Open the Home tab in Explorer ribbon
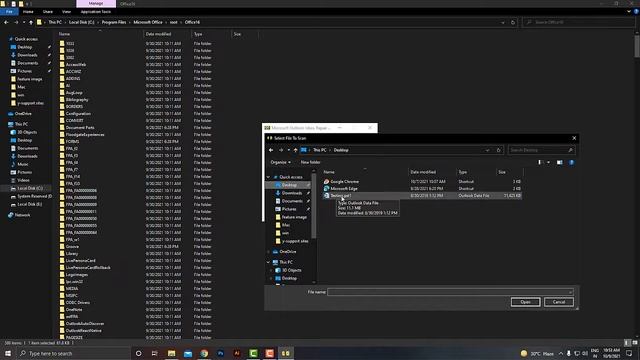Viewport: 640px width, 360px height. [28, 12]
